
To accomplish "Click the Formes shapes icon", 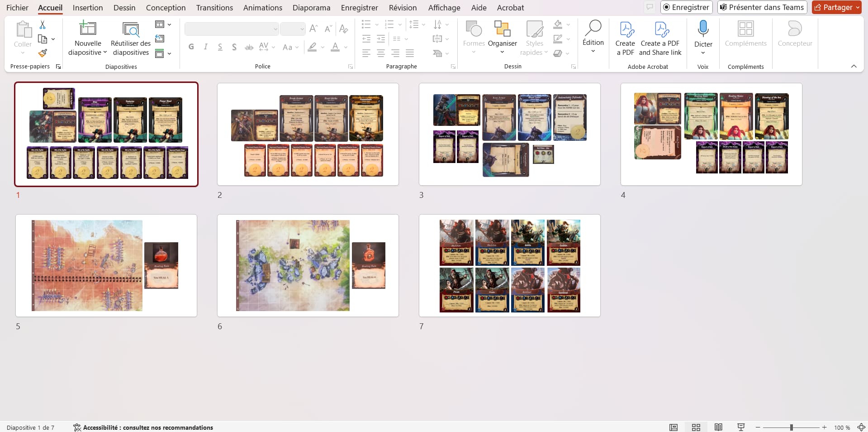I will 474,29.
